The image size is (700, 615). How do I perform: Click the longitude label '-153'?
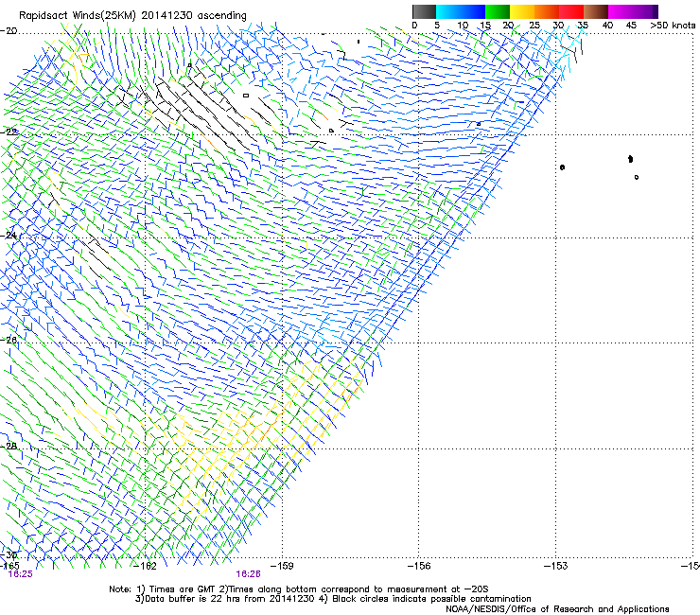556,566
